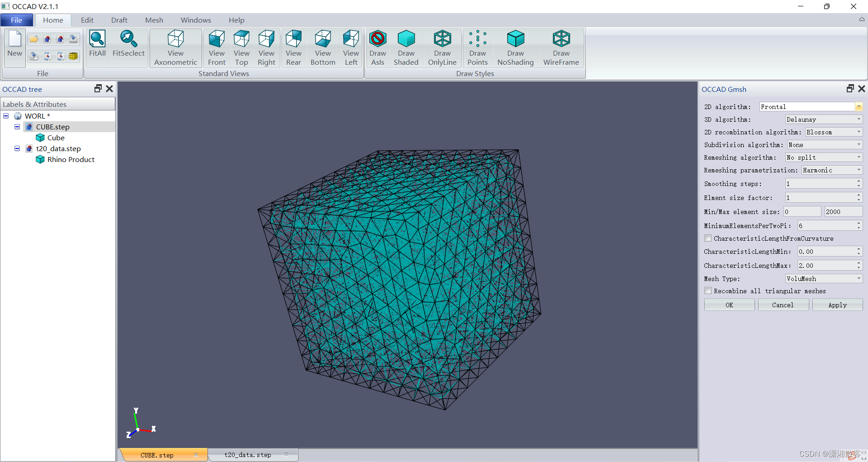Viewport: 868px width, 462px height.
Task: Open the Mesh ribbon tab
Action: (154, 20)
